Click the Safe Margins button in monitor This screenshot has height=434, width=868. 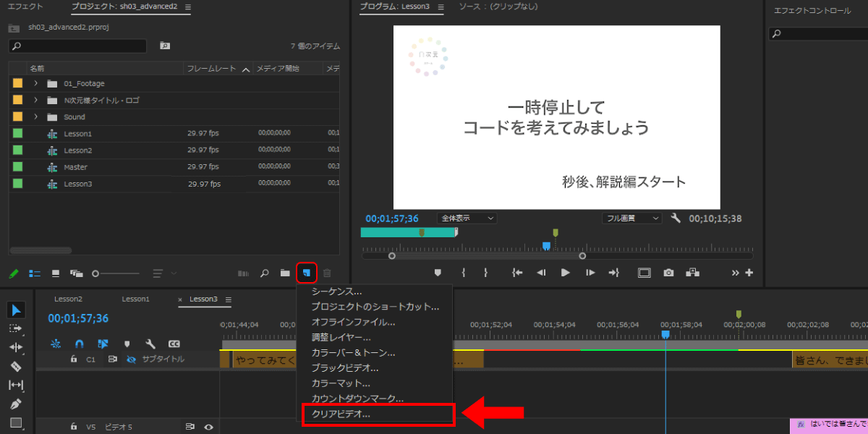[x=644, y=273]
